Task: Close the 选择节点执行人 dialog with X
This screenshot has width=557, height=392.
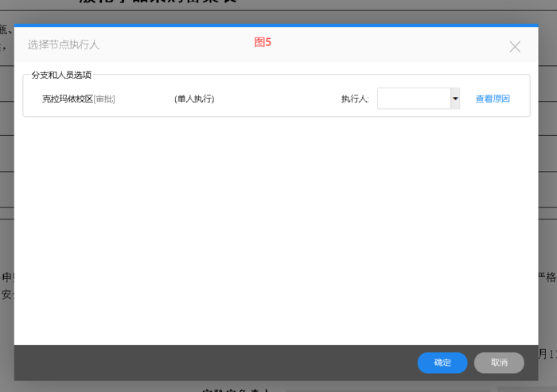Action: click(515, 47)
